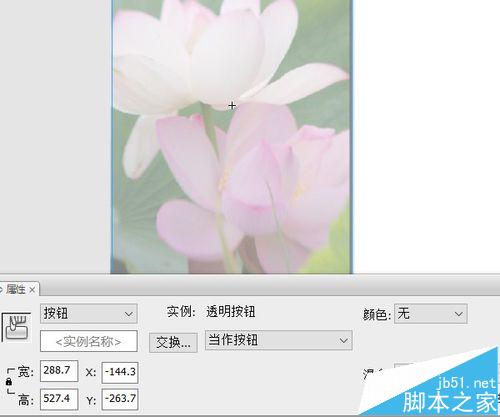Screen dimensions: 500x417
Task: Click the Y position field -263.7
Action: point(120,399)
